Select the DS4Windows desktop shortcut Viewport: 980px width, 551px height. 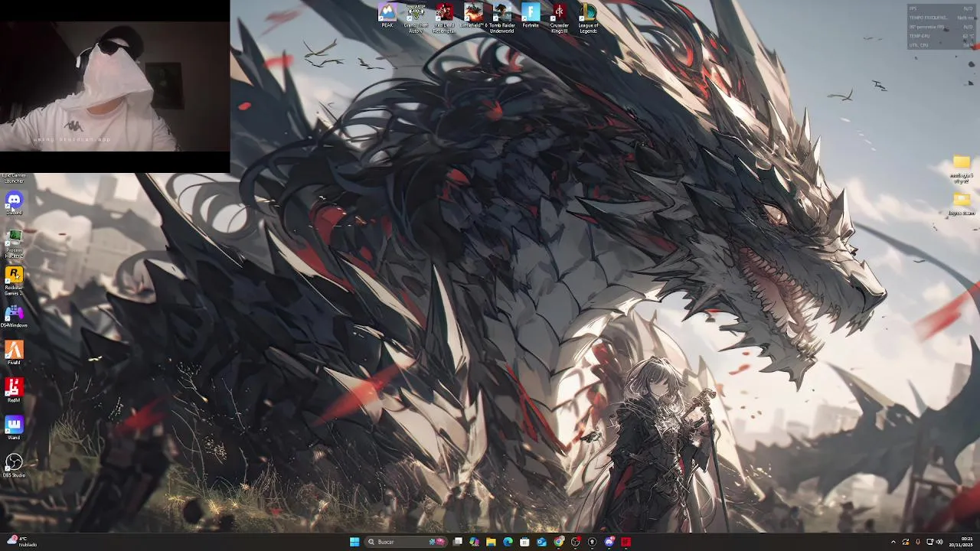click(x=14, y=316)
